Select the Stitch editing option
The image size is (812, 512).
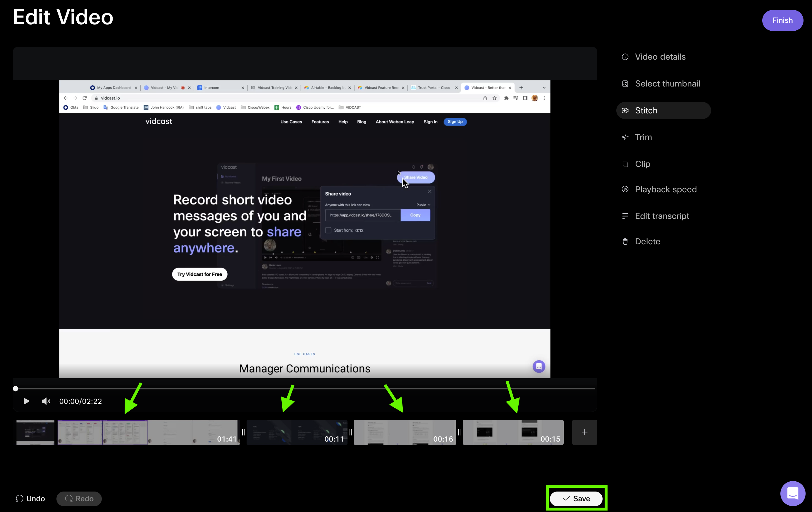(x=663, y=110)
